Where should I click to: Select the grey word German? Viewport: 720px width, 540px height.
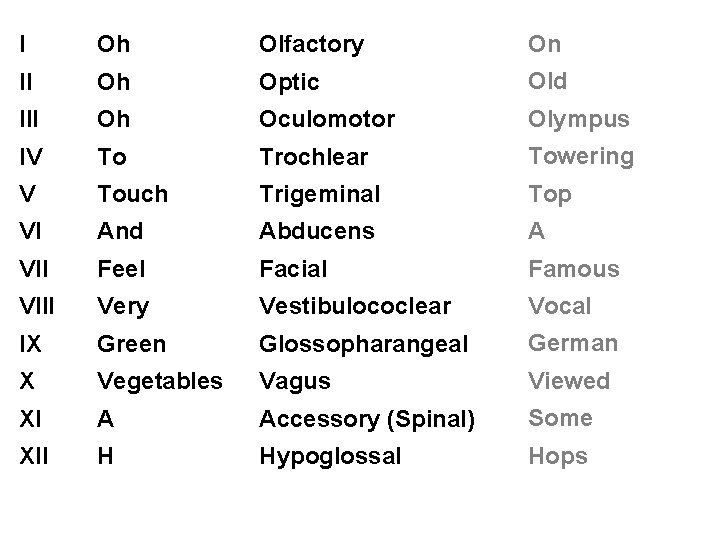pyautogui.click(x=573, y=343)
